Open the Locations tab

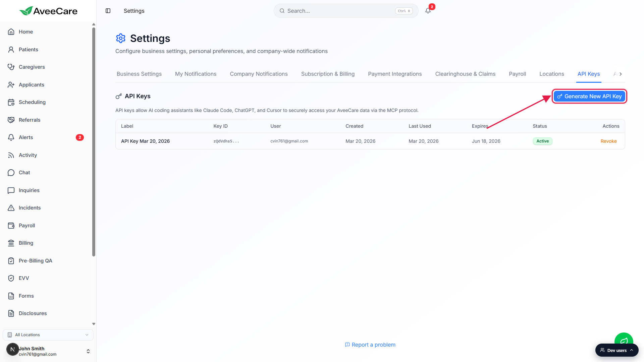pyautogui.click(x=552, y=74)
